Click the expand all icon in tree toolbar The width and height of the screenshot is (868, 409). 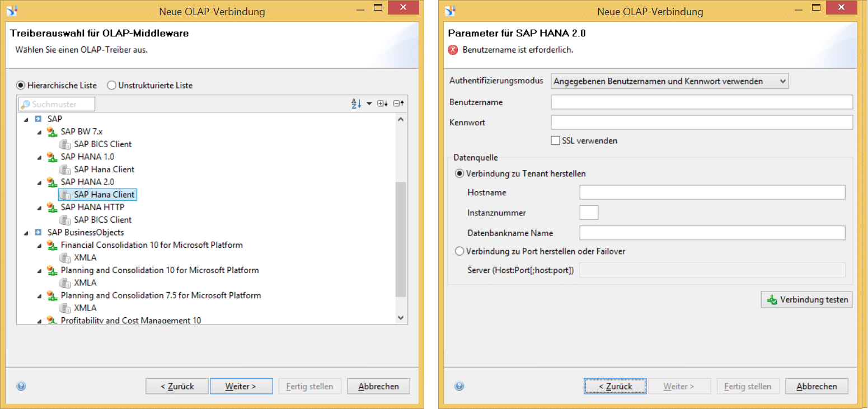[x=382, y=104]
